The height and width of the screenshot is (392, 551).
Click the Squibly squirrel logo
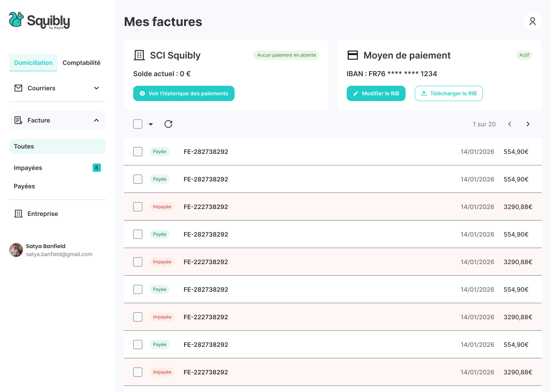coord(16,20)
